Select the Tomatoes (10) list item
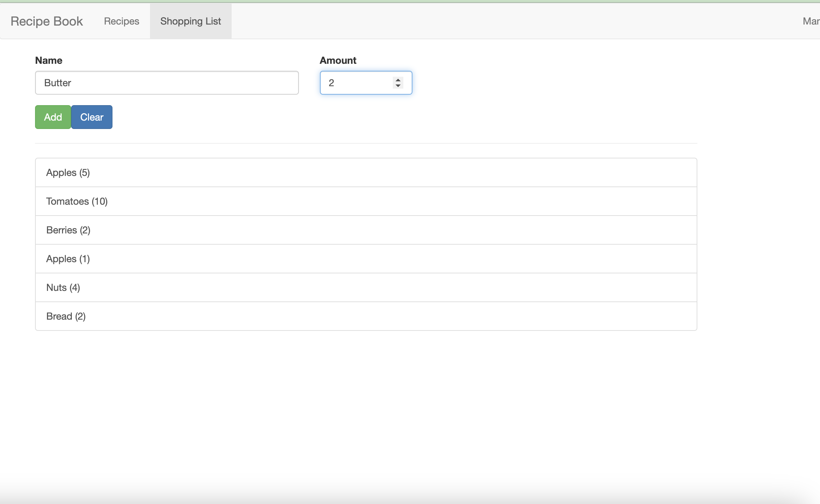This screenshot has width=820, height=504. [x=366, y=201]
